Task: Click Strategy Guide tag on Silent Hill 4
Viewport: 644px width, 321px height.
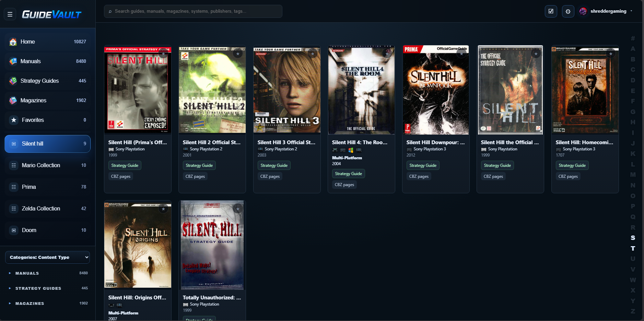Action: coord(349,174)
